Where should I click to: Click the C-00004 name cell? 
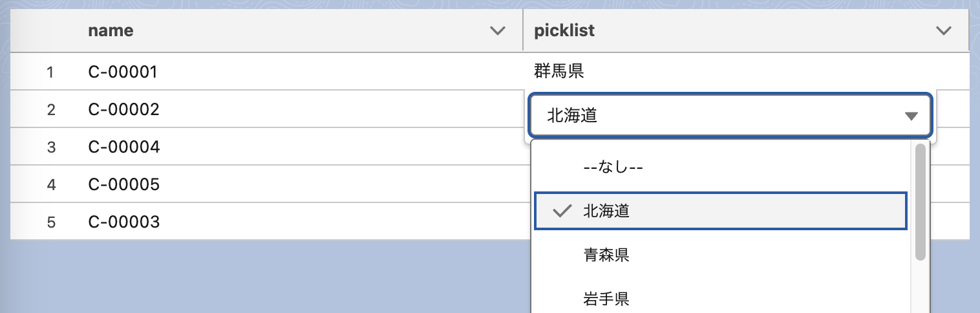[123, 147]
